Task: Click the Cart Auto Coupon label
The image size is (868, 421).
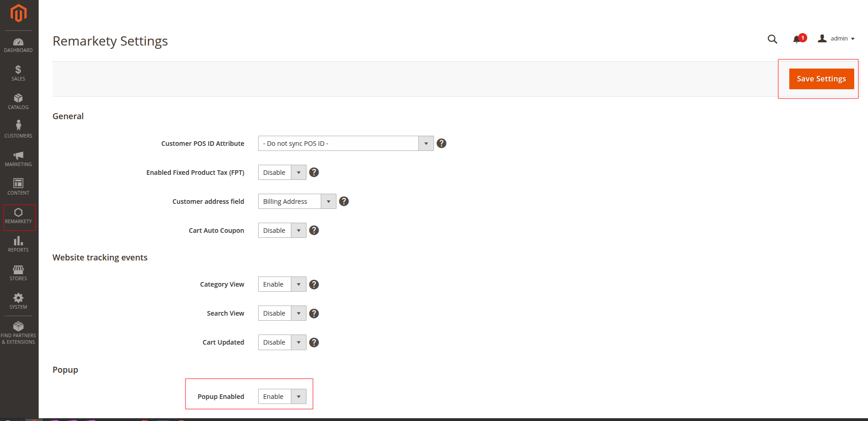Action: (216, 231)
